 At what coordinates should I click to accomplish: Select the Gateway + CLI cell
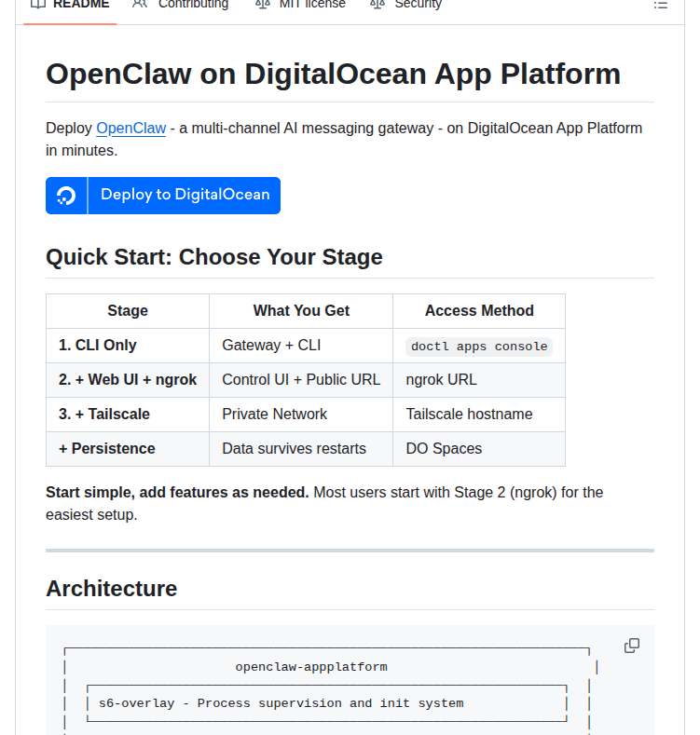(301, 346)
